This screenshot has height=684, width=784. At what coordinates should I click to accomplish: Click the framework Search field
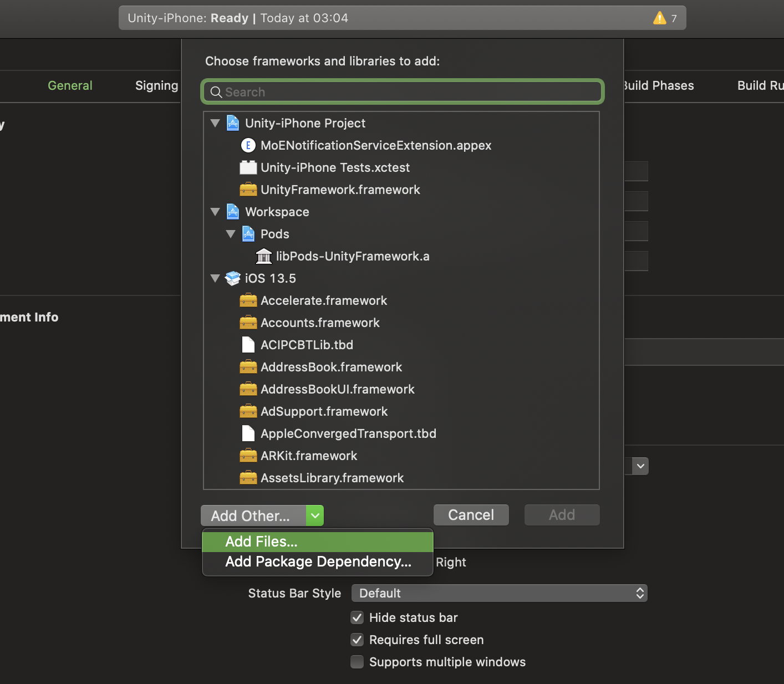(403, 92)
